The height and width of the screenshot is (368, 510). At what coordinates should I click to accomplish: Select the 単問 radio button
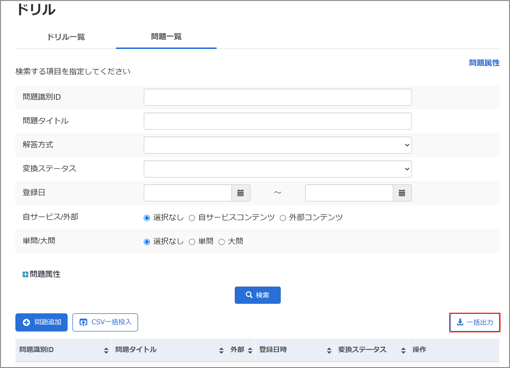pos(192,242)
